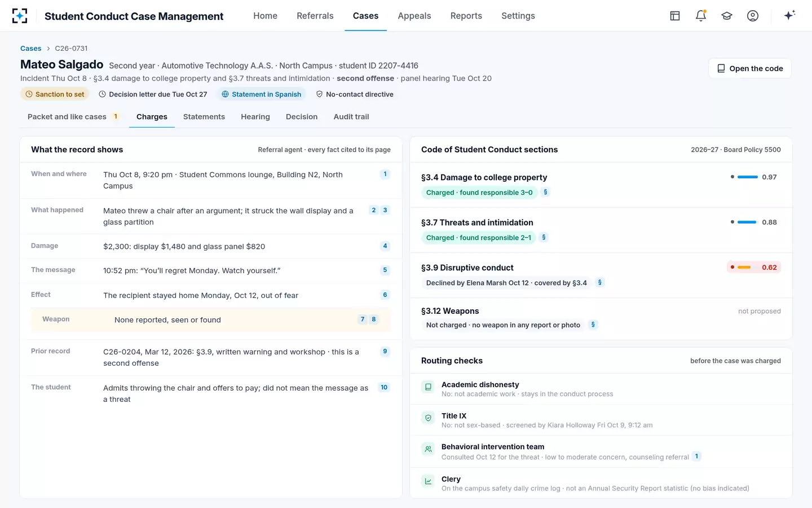Open page citation 4 in the Damage row
Screen dimensions: 812x508
click(385, 246)
